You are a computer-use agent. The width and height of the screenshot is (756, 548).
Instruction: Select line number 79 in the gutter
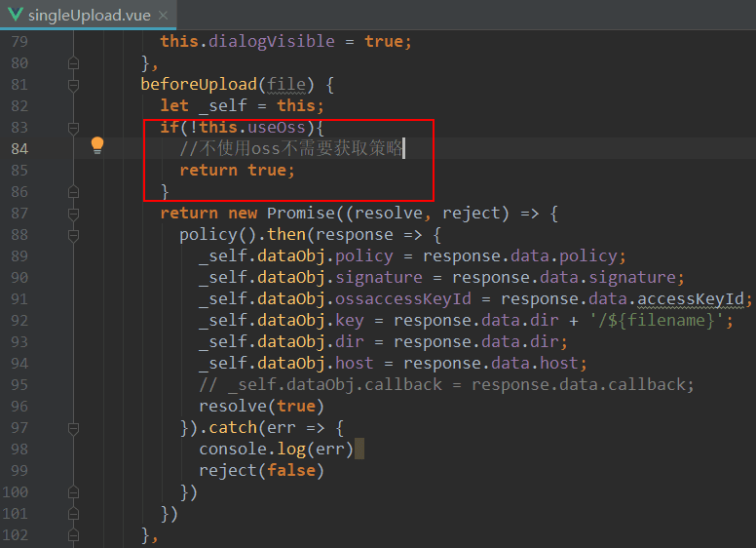[19, 42]
